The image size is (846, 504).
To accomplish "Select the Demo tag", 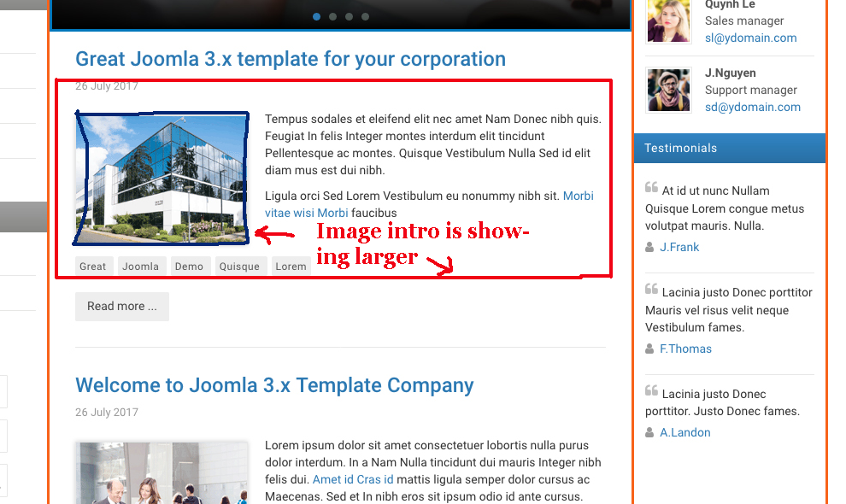I will (189, 266).
